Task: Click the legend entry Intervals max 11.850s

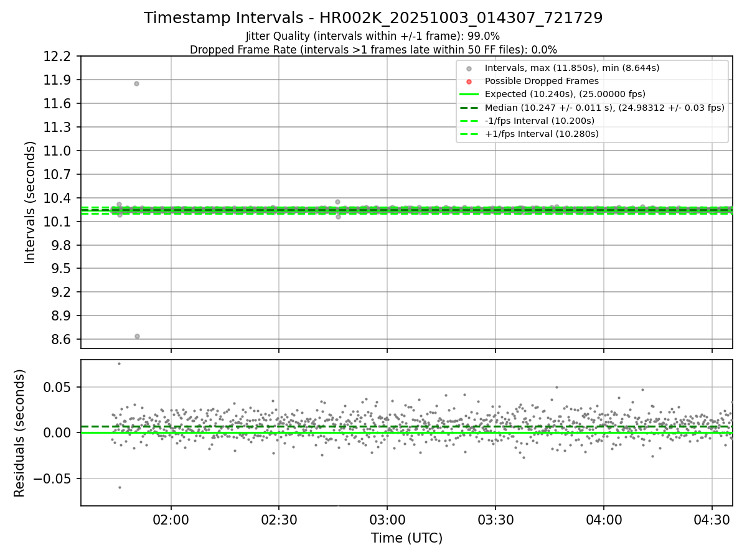Action: (x=572, y=68)
